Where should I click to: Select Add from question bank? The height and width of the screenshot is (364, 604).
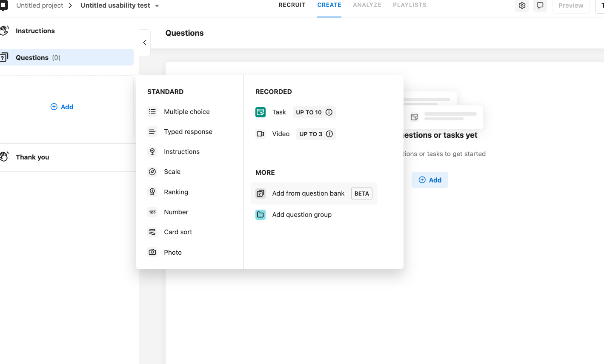tap(308, 193)
